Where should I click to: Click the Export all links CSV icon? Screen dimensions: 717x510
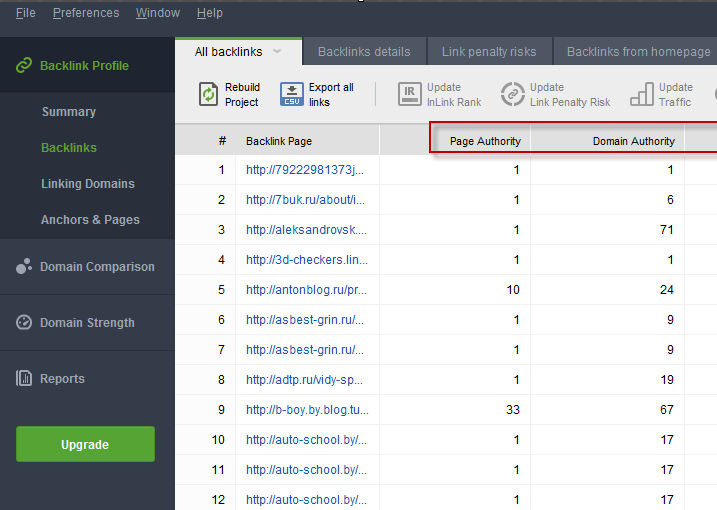point(292,94)
